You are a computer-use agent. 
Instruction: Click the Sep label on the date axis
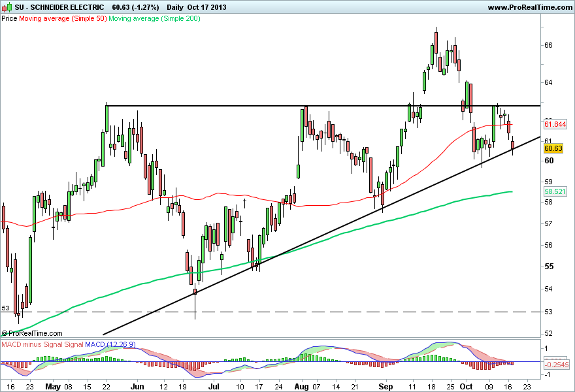tap(386, 387)
